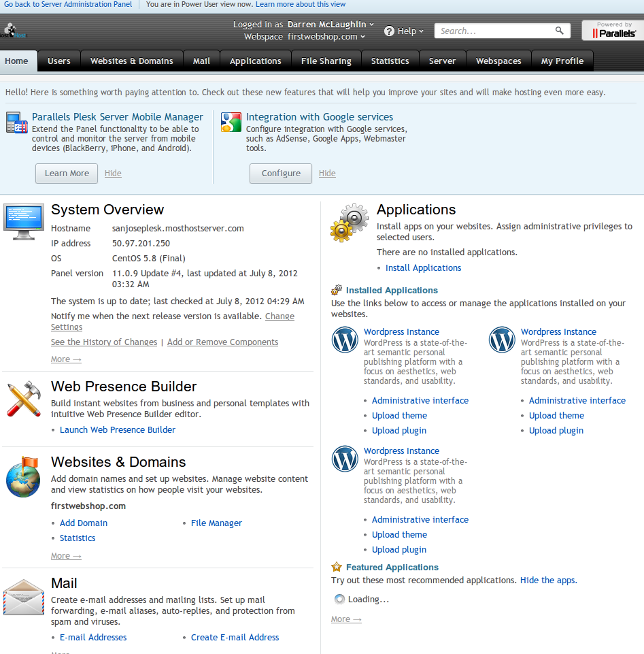Viewport: 644px width, 654px height.
Task: Click the search magnifier icon
Action: point(560,31)
